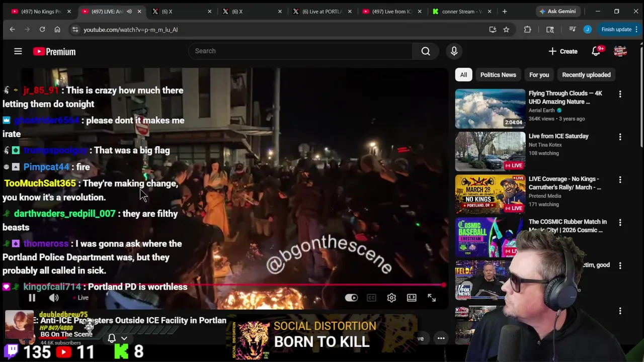Open the Ask Gemini button
The image size is (644, 362).
point(557,11)
